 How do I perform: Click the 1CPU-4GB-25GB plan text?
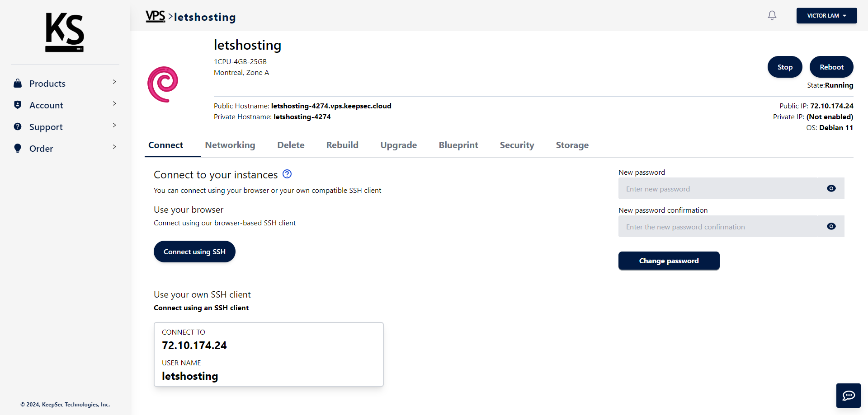point(240,61)
